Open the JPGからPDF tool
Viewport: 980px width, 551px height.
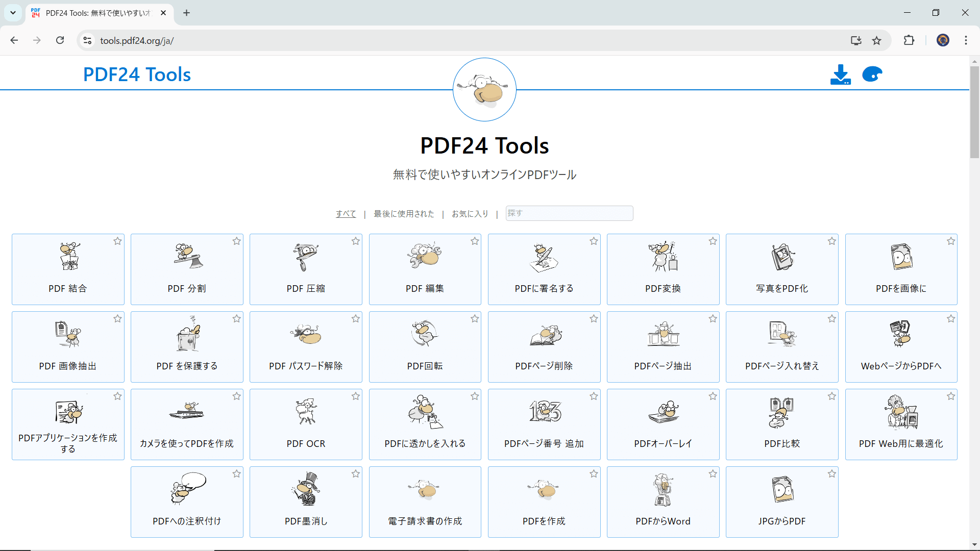point(782,502)
